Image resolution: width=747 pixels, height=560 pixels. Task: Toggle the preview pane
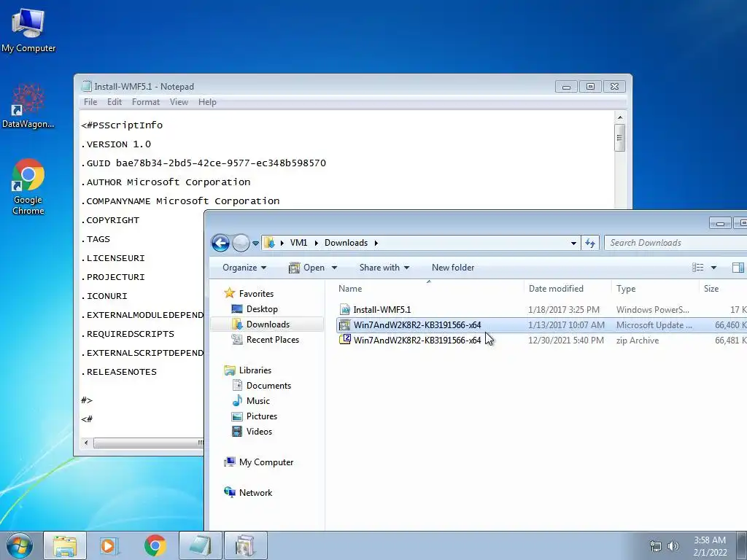(738, 268)
